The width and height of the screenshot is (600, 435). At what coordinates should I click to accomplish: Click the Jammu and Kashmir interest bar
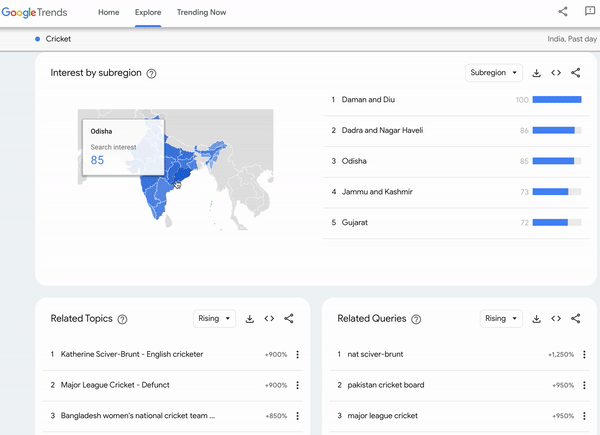point(557,192)
